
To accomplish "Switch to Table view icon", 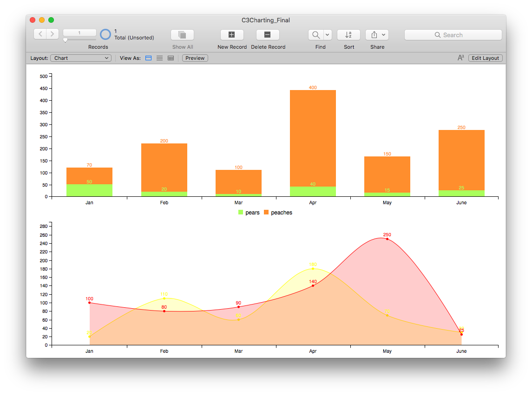I will 171,58.
